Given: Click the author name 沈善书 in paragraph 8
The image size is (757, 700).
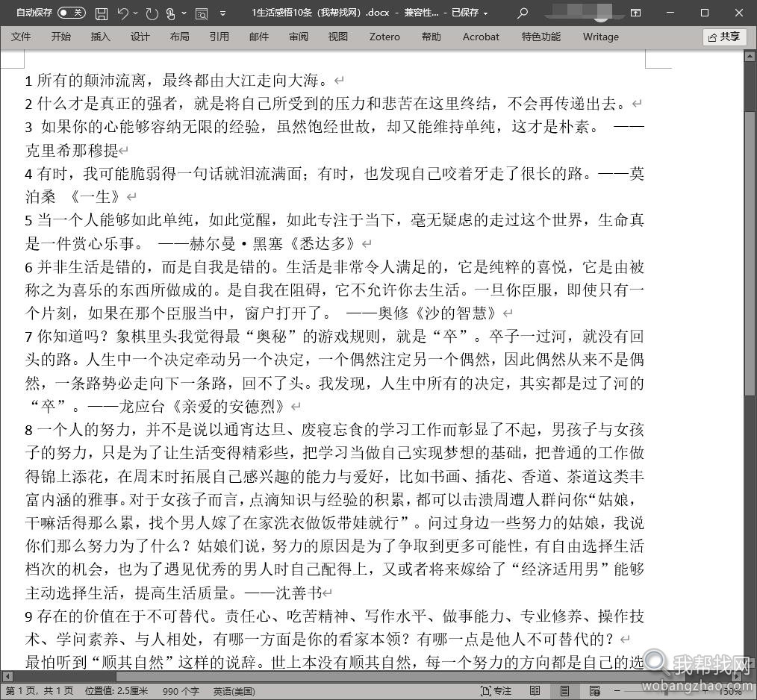Looking at the screenshot, I should [x=299, y=593].
